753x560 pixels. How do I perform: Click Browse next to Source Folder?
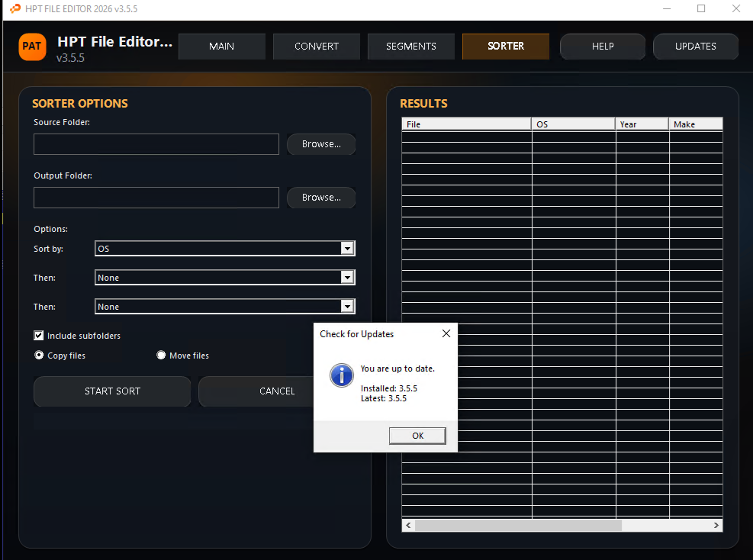point(321,144)
